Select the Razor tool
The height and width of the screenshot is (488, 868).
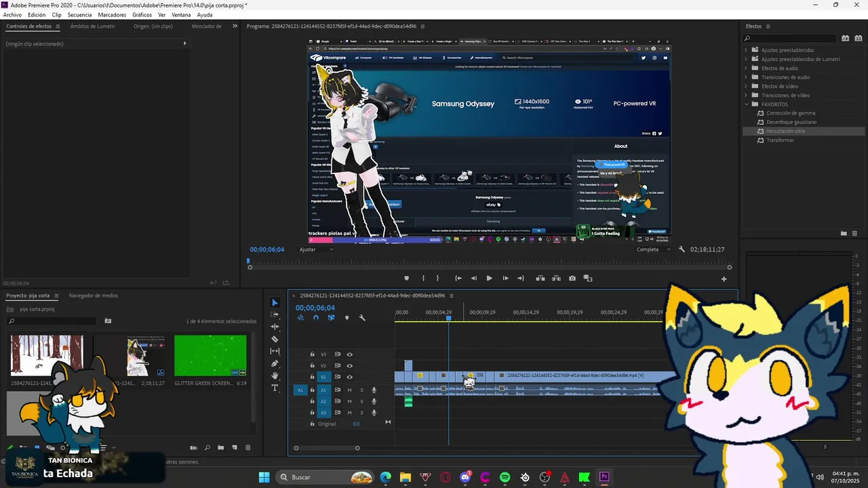pyautogui.click(x=275, y=339)
